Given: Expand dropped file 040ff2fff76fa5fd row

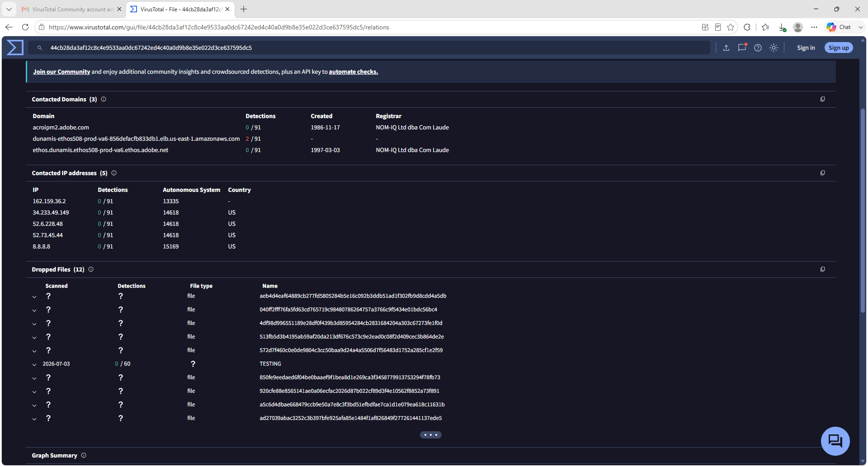Looking at the screenshot, I should (34, 310).
